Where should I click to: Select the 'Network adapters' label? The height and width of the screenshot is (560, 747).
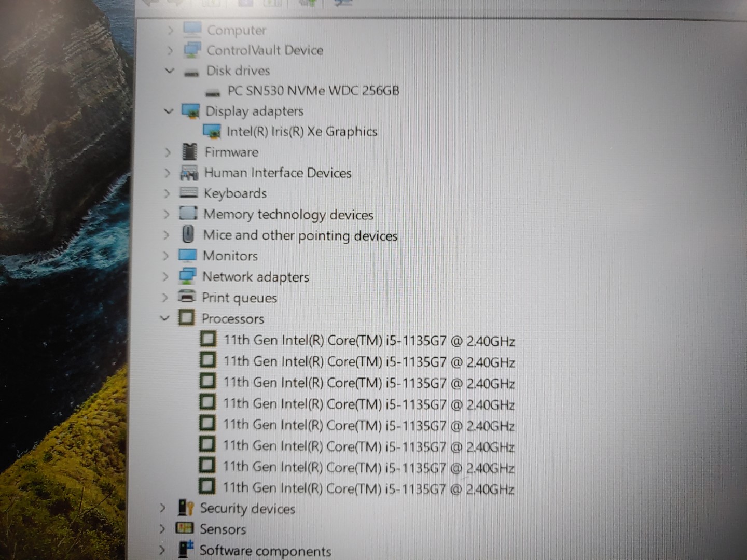pyautogui.click(x=256, y=277)
